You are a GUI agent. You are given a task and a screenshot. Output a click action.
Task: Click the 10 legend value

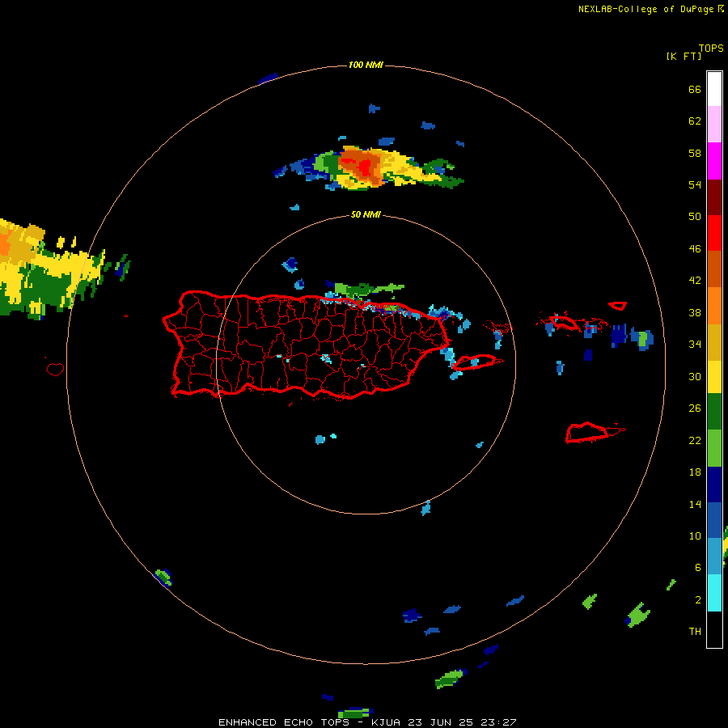tap(695, 536)
